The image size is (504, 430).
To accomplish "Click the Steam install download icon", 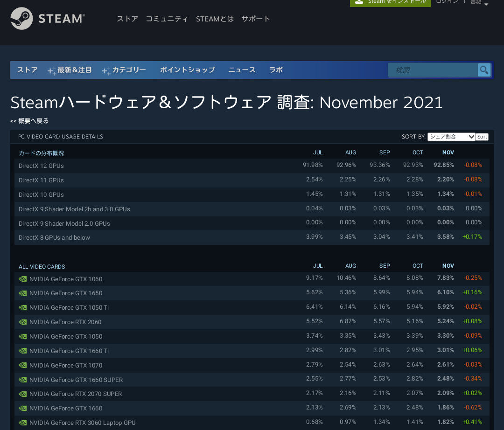I will [x=359, y=1].
